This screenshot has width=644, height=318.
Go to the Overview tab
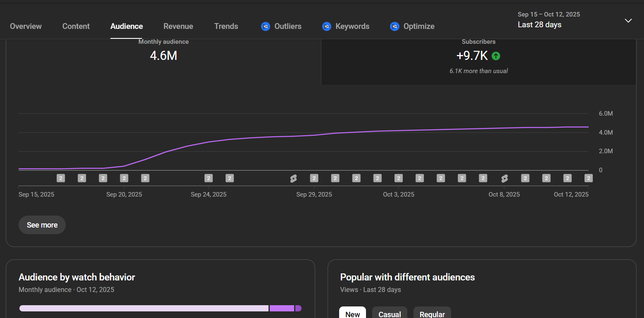26,26
